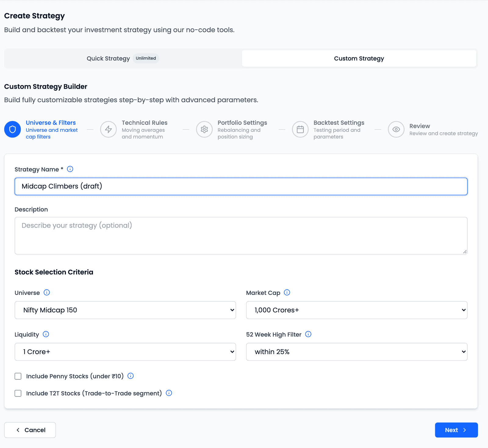The image size is (488, 448).
Task: Show info tooltip beside 52 Week High Filter
Action: coord(308,334)
